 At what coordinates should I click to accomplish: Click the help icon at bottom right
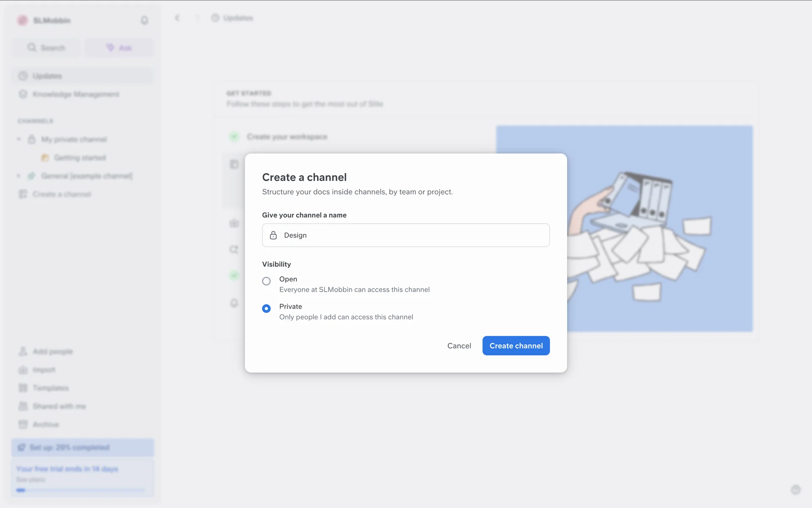coord(796,490)
